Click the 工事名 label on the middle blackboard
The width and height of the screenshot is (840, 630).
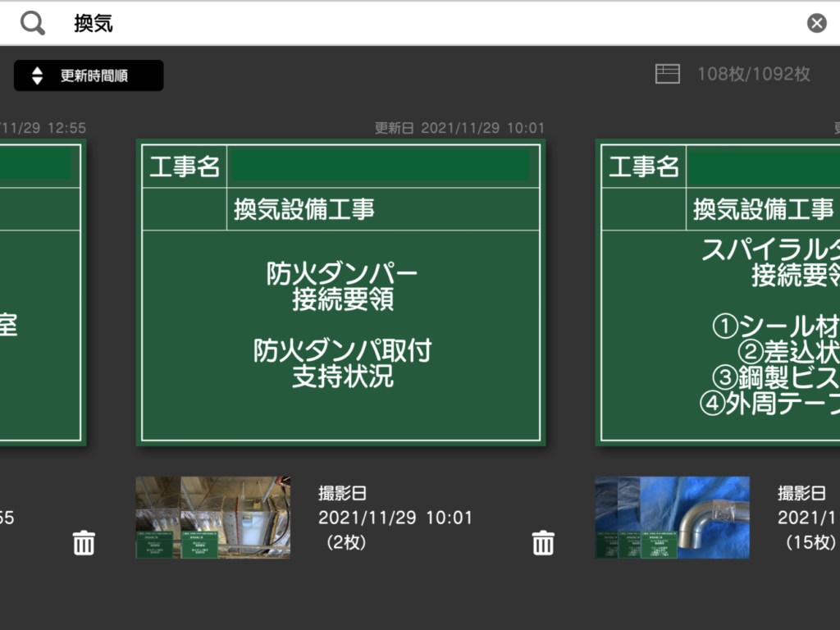point(185,167)
